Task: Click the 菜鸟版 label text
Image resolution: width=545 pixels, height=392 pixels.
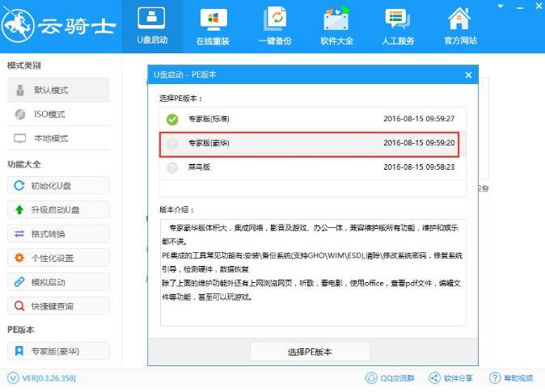Action: [x=199, y=167]
